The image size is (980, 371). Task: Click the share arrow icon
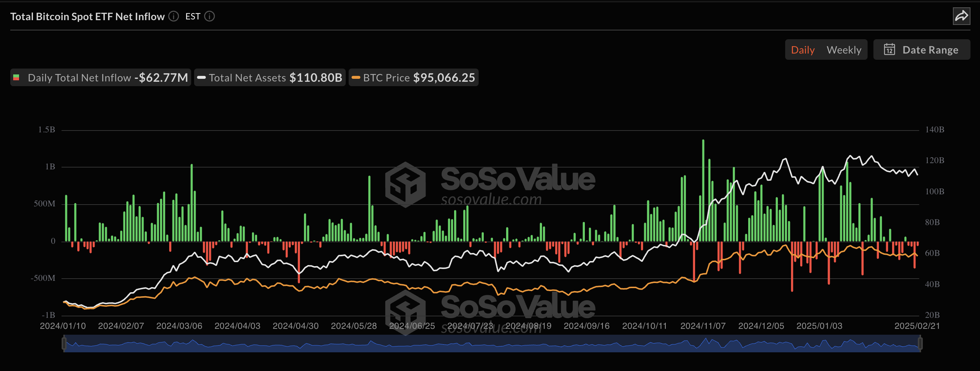coord(962,16)
